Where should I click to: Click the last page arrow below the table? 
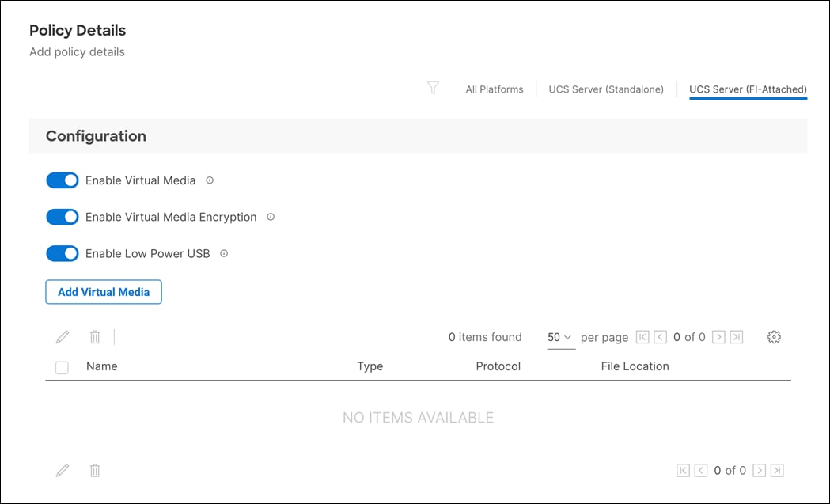776,470
